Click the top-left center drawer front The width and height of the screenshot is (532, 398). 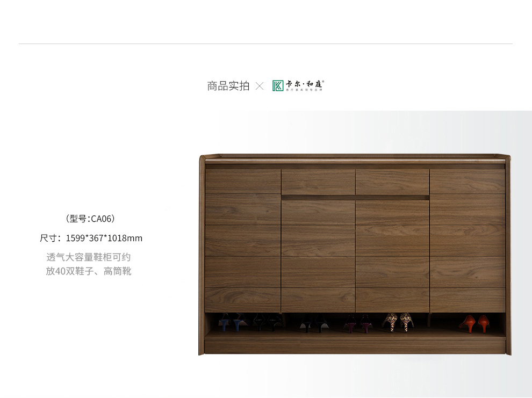click(318, 182)
